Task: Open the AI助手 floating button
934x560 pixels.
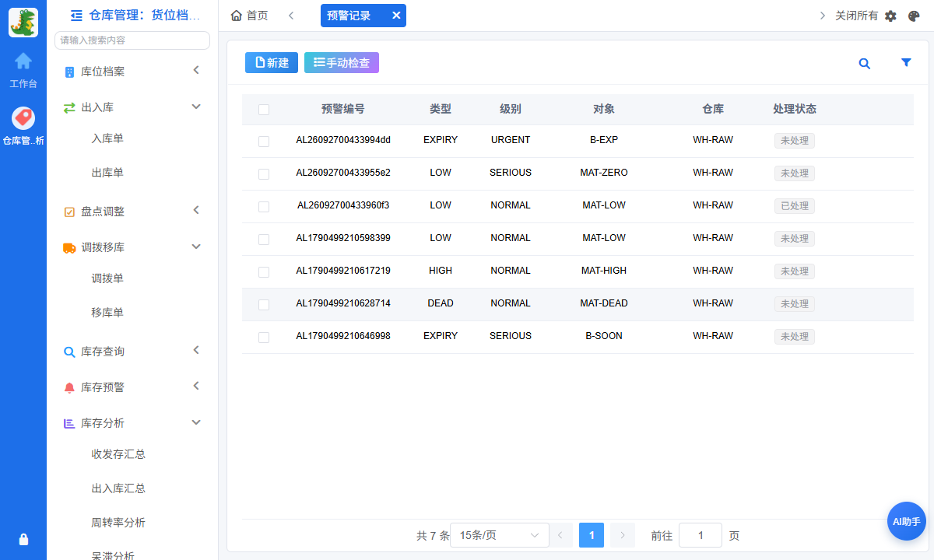Action: pyautogui.click(x=907, y=521)
